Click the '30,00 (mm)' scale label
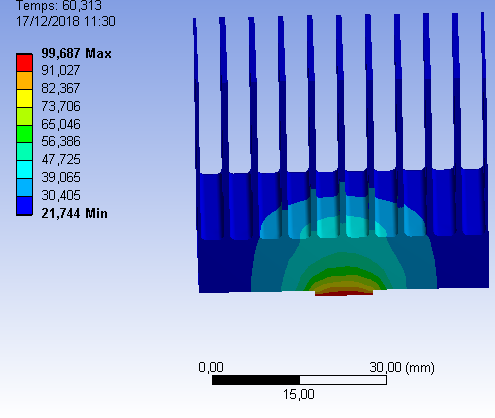This screenshot has width=495, height=418. click(x=402, y=367)
